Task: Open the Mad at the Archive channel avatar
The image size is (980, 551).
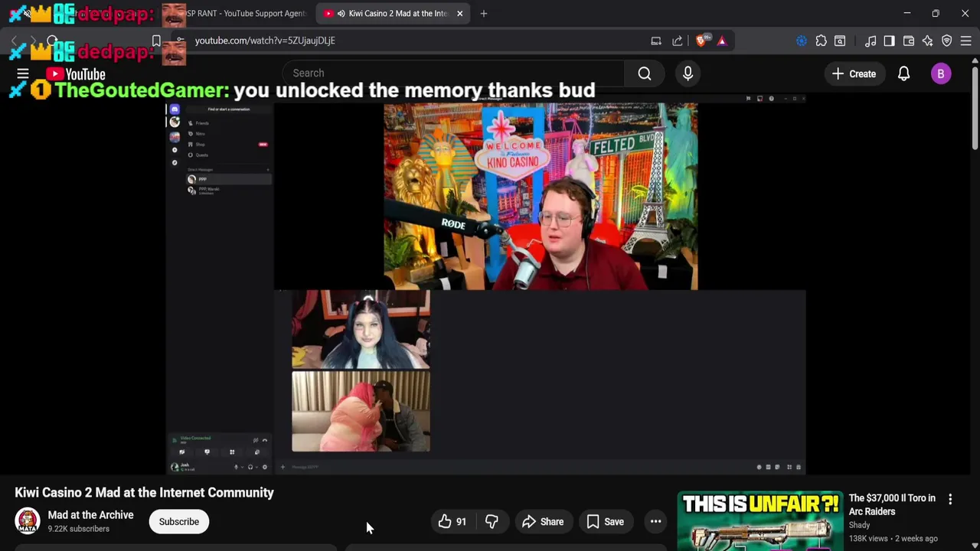Action: pyautogui.click(x=28, y=521)
